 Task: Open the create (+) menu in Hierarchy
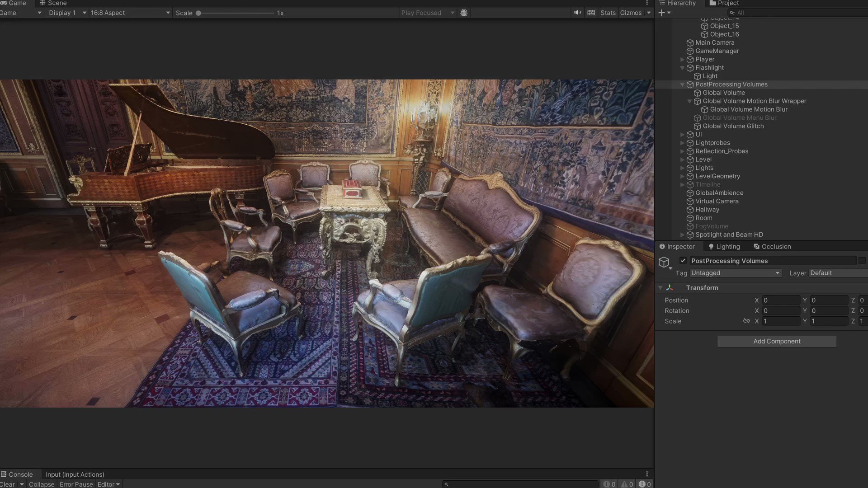660,13
